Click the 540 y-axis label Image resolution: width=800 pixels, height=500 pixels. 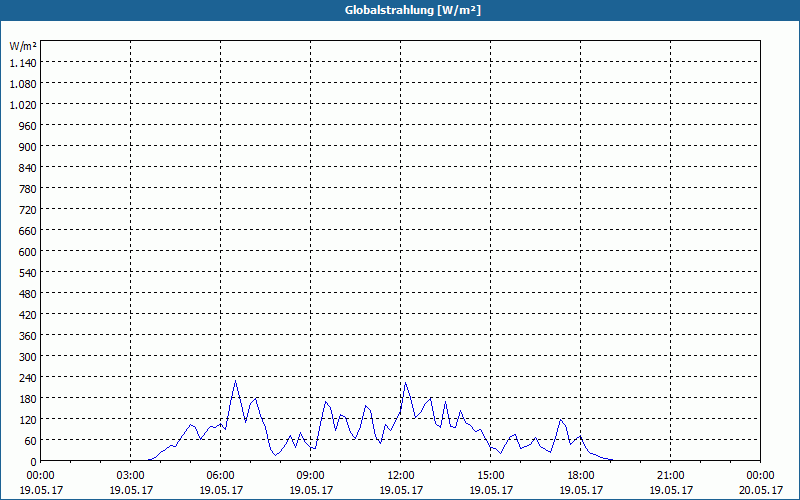(28, 272)
